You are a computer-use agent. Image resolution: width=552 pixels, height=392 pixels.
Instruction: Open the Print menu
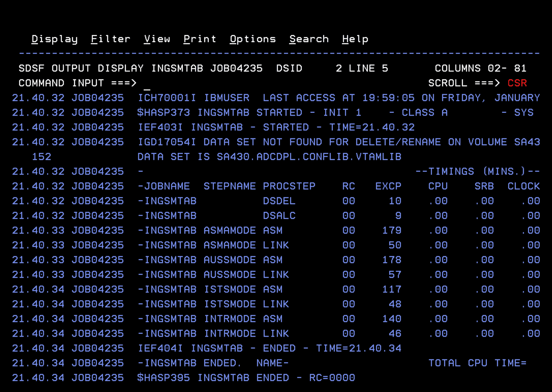click(200, 39)
